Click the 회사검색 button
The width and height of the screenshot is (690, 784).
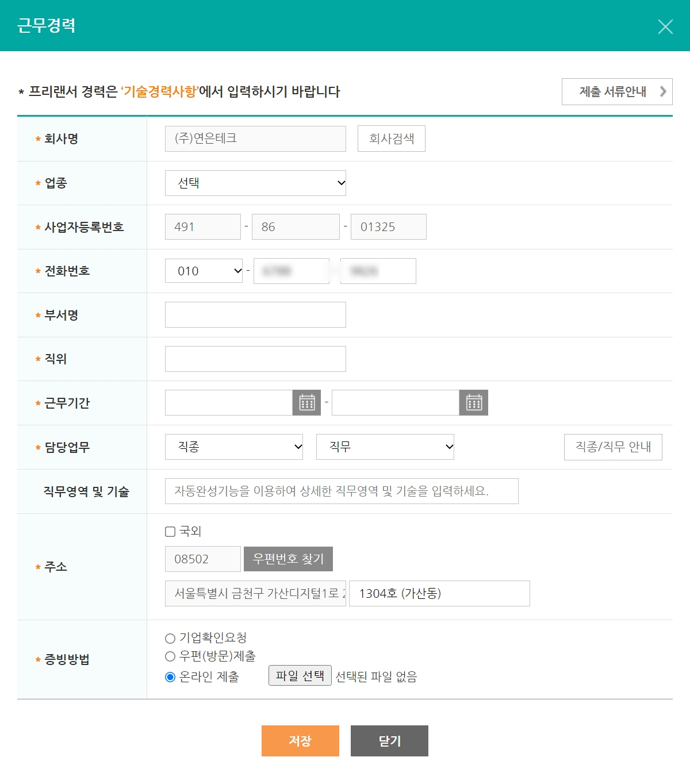392,139
